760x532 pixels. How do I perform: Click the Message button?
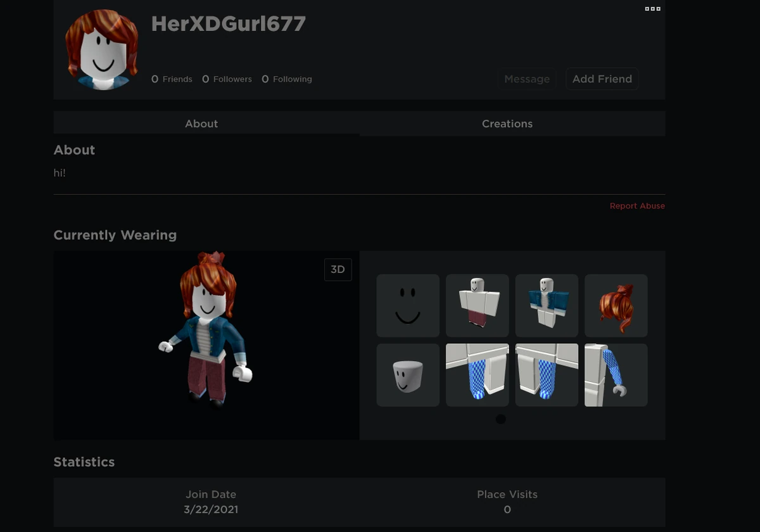[527, 79]
